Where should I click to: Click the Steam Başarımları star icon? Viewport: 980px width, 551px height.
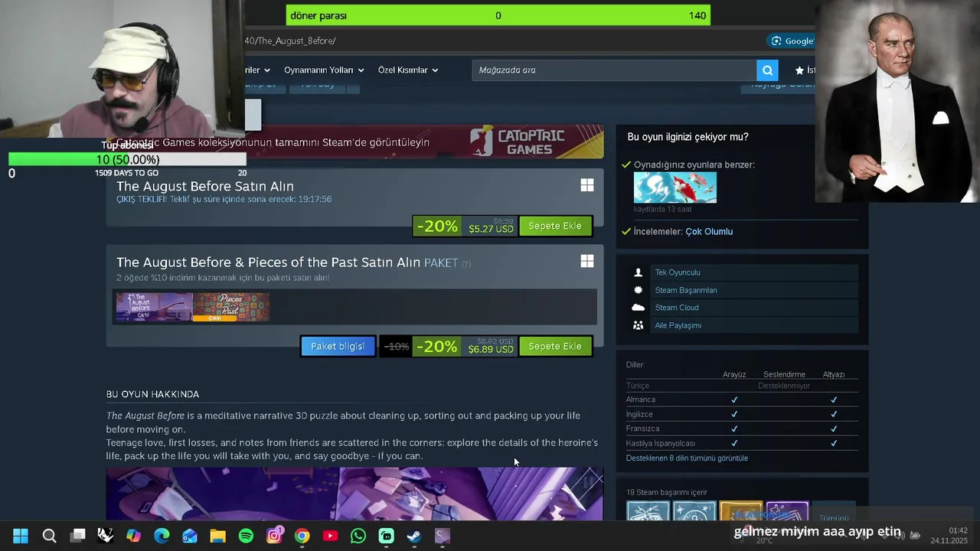coord(639,290)
